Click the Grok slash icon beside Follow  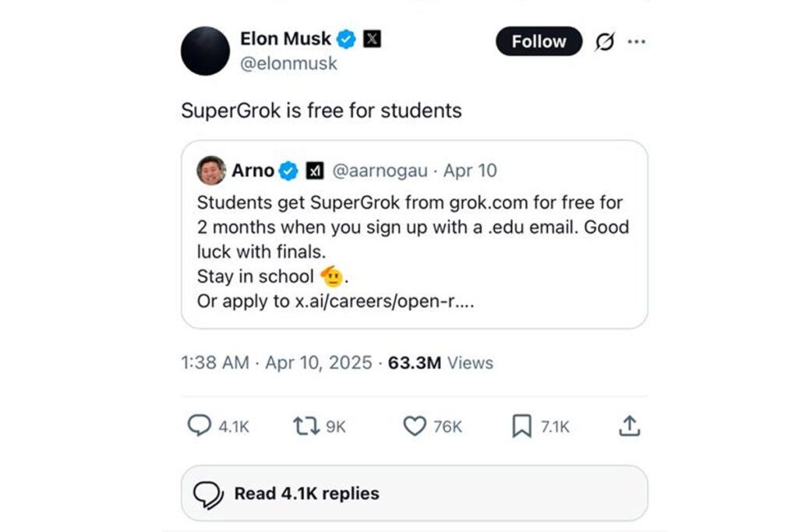pos(604,42)
